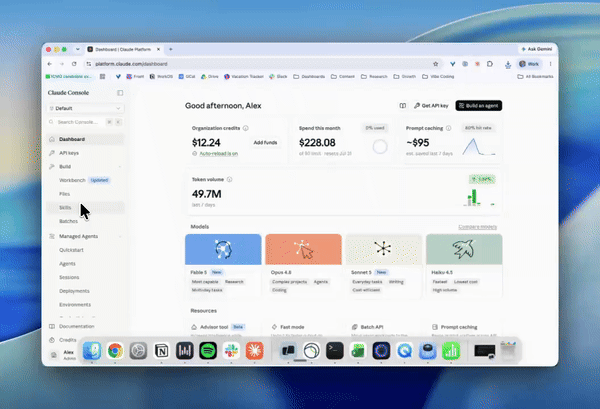
Task: Open the Haiku 4.5 model card
Action: [464, 266]
